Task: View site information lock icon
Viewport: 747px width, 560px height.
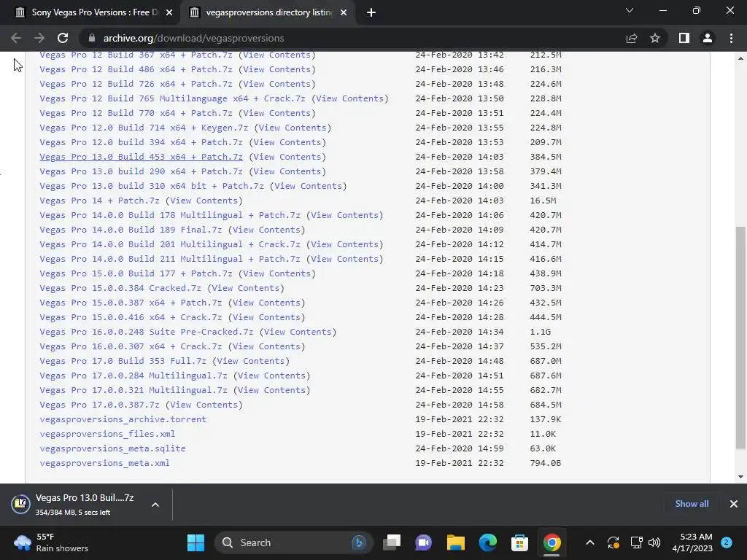Action: click(x=92, y=38)
